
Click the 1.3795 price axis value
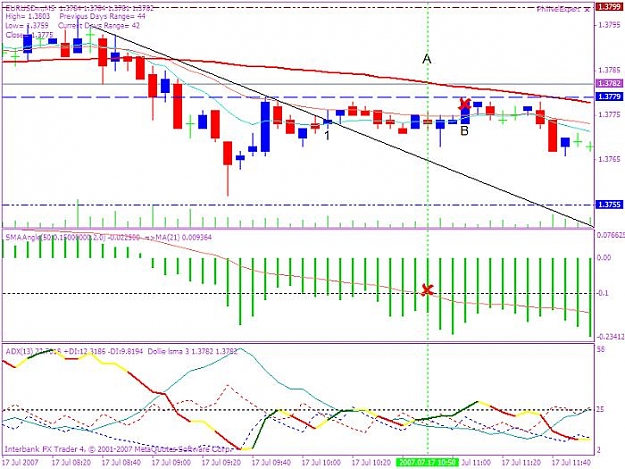(x=610, y=25)
